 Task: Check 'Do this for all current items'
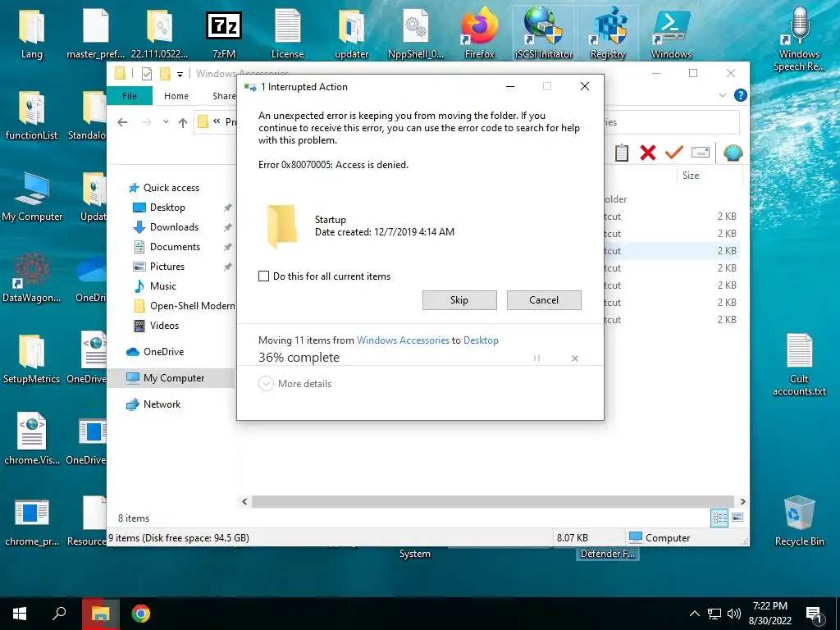tap(263, 276)
